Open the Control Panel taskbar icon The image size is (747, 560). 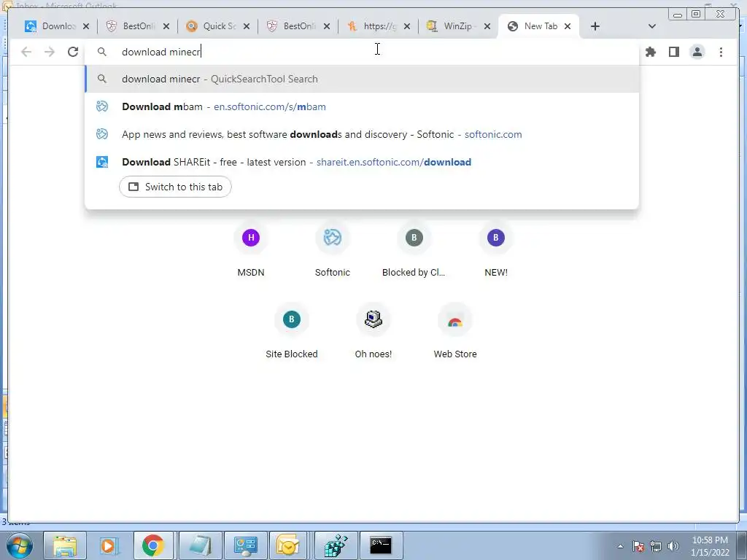245,545
